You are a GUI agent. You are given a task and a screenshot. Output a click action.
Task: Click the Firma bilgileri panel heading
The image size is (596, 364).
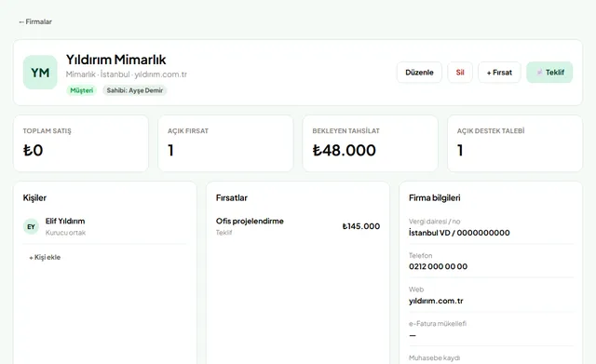435,198
